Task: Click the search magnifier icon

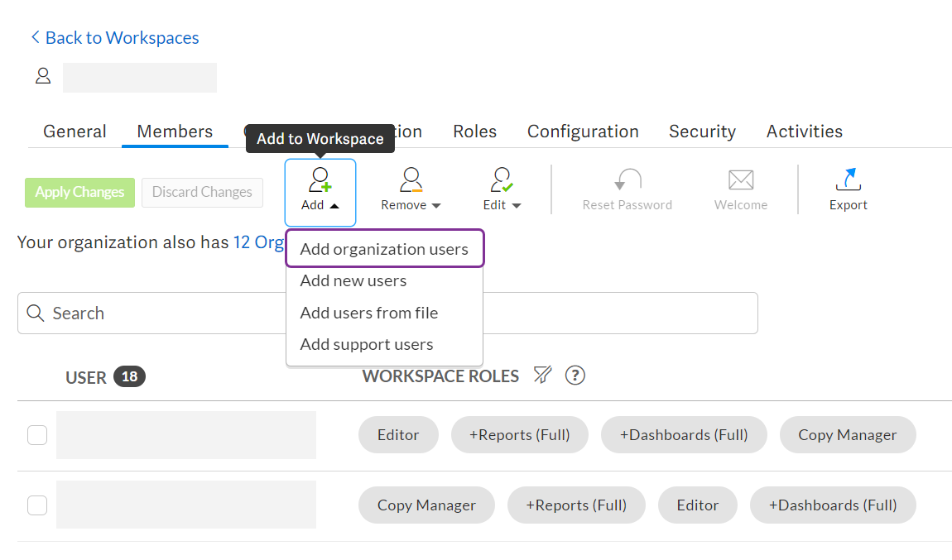Action: coord(35,313)
